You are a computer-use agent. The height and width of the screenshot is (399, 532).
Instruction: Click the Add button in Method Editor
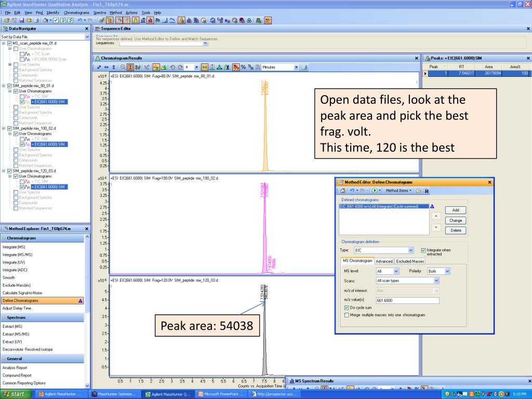click(456, 210)
